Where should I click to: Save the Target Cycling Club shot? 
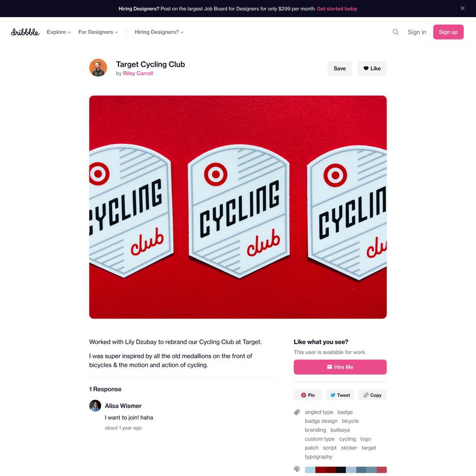coord(339,68)
